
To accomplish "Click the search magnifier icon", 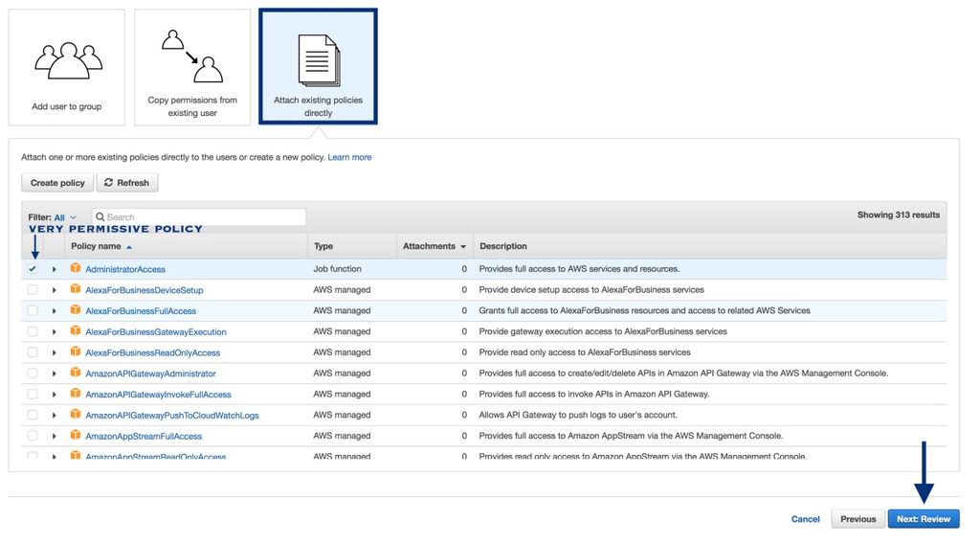I will click(100, 217).
